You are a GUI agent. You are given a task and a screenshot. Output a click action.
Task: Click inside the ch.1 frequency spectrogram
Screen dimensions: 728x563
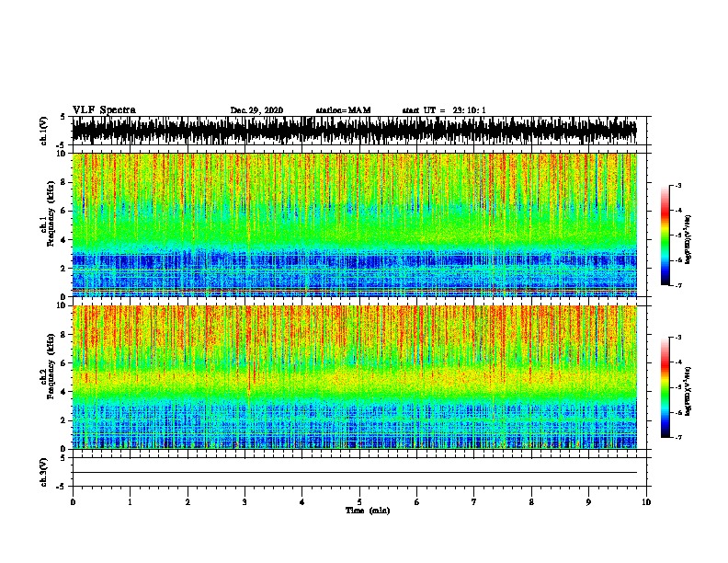coord(354,224)
